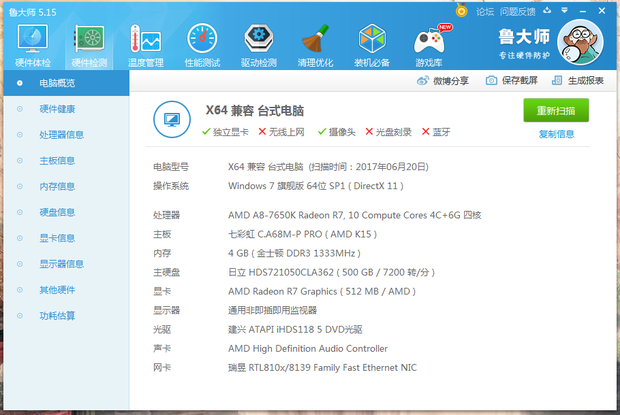Open 主板信息 motherboard info
Screen dimensions: 620x415
click(66, 160)
